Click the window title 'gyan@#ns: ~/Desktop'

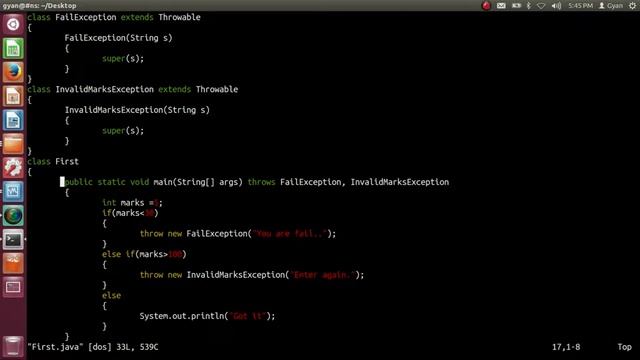pos(39,6)
